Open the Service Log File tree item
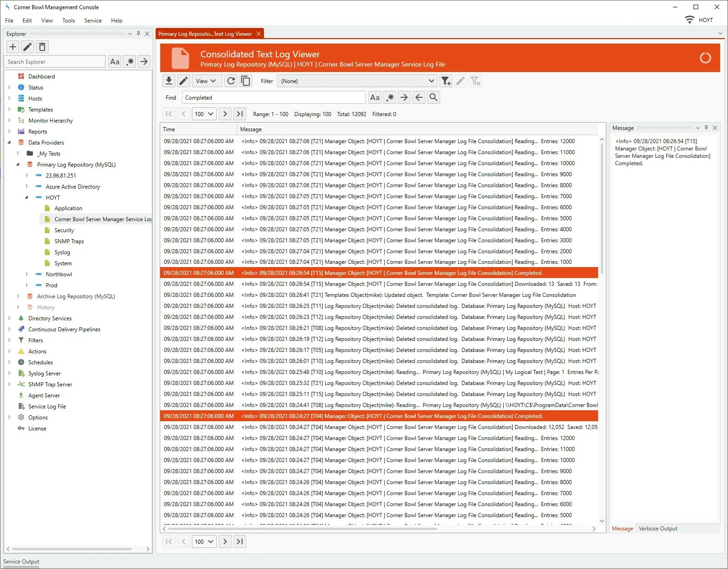 point(47,406)
